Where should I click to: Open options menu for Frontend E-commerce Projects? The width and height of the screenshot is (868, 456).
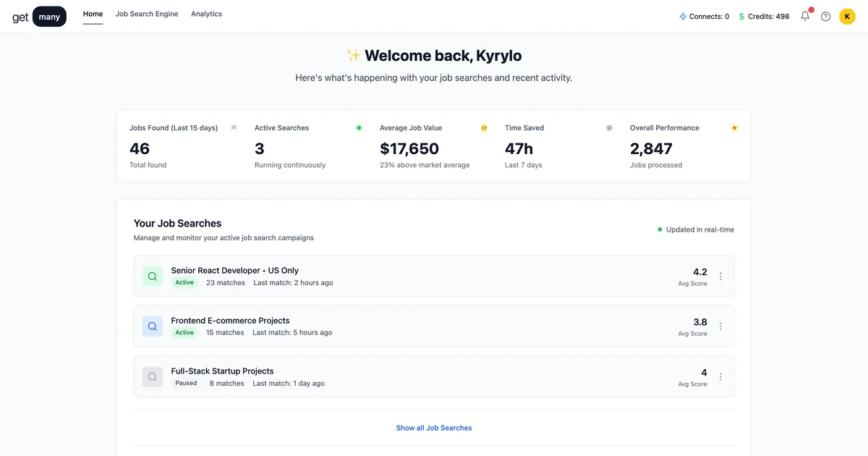pos(720,326)
